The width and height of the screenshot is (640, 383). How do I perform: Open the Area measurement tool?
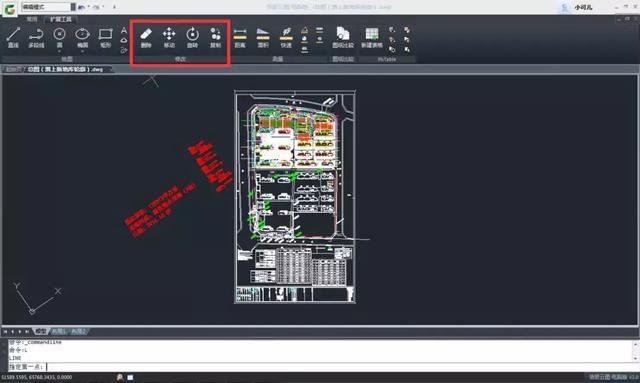(x=263, y=38)
